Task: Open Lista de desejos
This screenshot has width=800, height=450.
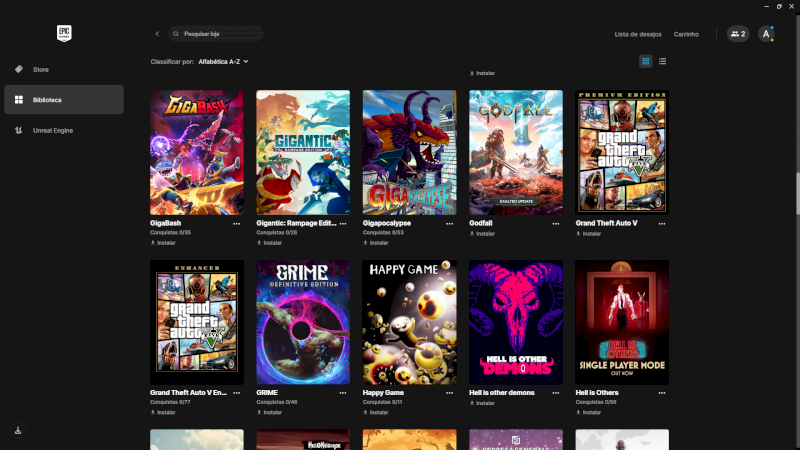Action: 638,34
